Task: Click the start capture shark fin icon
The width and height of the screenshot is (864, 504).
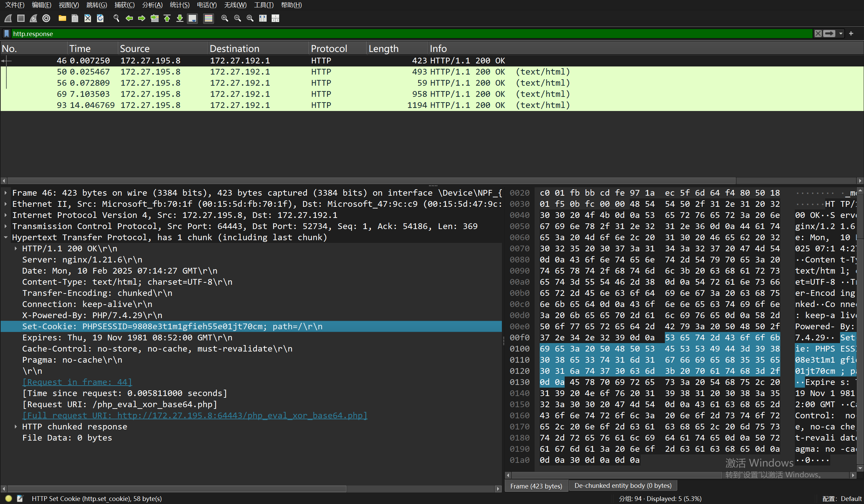Action: click(x=8, y=18)
